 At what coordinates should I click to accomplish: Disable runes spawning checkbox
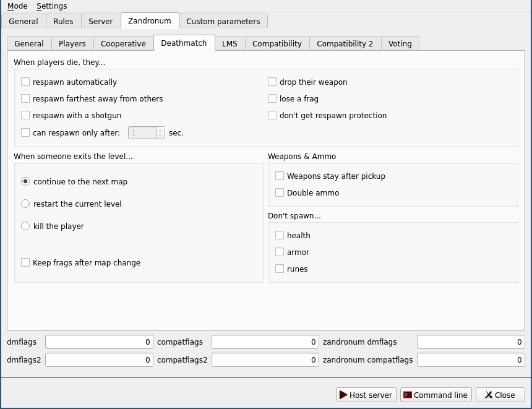[280, 269]
